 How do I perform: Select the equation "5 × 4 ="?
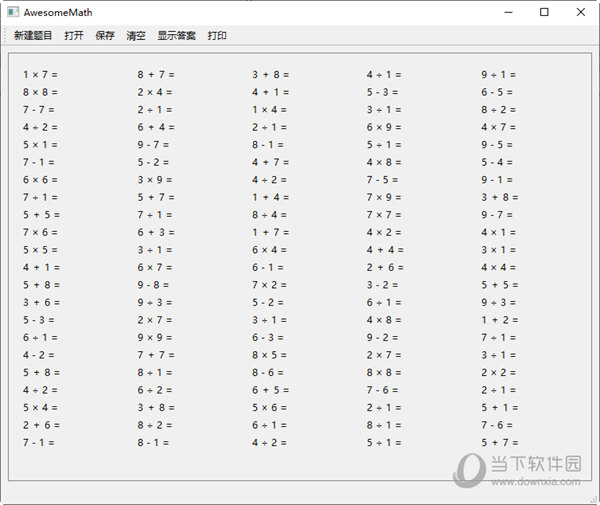coord(40,407)
